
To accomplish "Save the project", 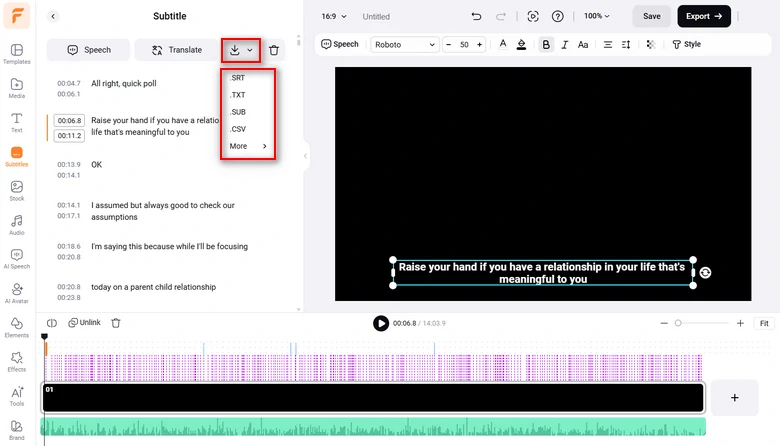I will (x=652, y=16).
